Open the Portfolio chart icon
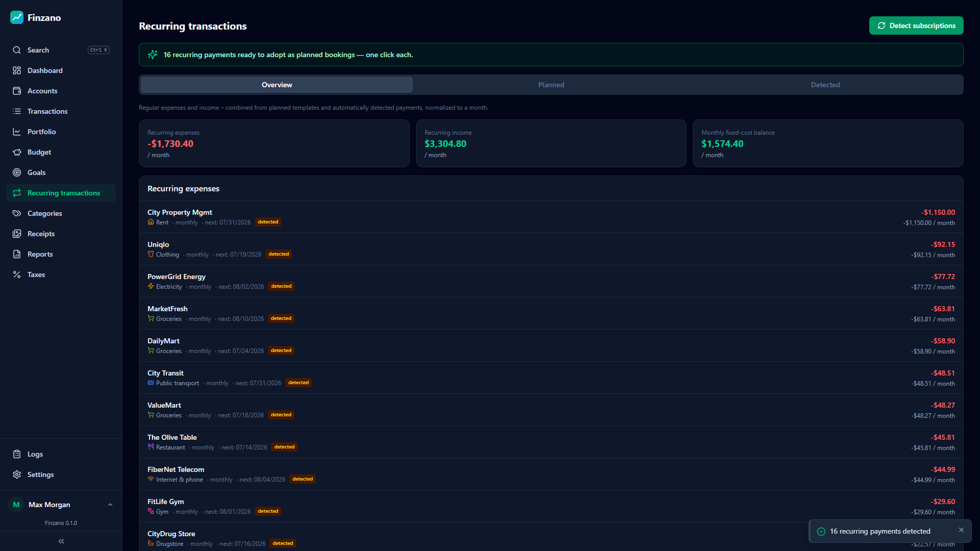The height and width of the screenshot is (551, 980). click(x=17, y=132)
